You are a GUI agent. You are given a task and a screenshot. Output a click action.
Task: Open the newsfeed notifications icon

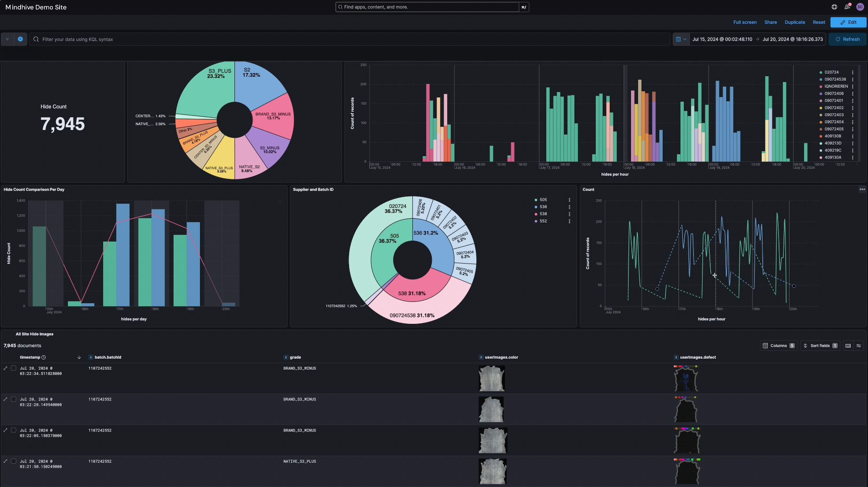(x=847, y=7)
